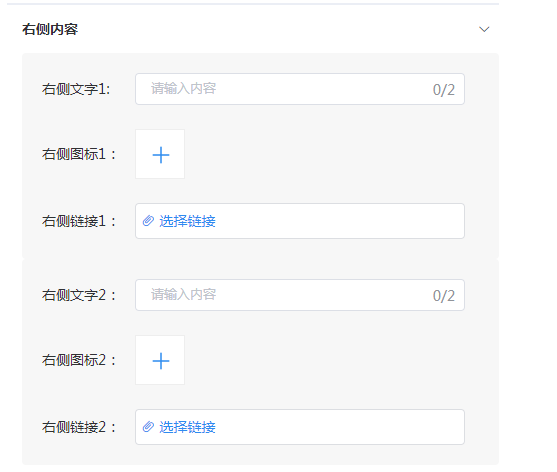Click the 右侧图标1 field label
The height and width of the screenshot is (472, 557).
pyautogui.click(x=79, y=154)
